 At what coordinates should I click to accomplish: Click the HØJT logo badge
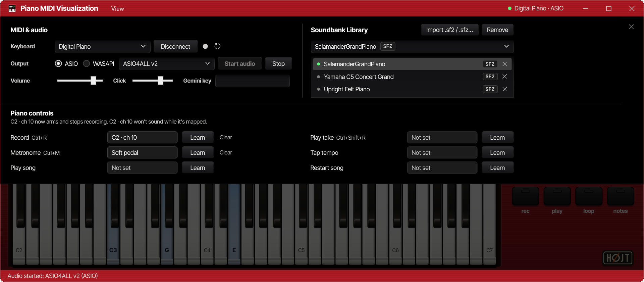click(x=618, y=258)
